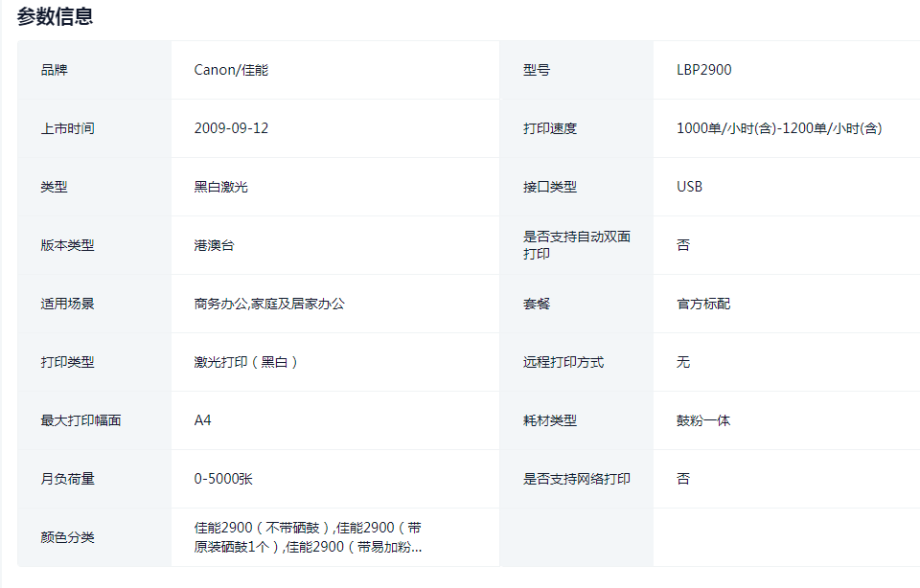This screenshot has width=920, height=588.
Task: Click the 官方标配 package value
Action: pyautogui.click(x=703, y=304)
